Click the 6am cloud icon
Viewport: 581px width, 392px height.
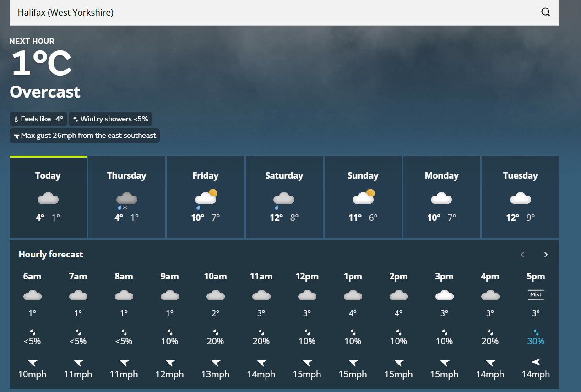point(33,295)
